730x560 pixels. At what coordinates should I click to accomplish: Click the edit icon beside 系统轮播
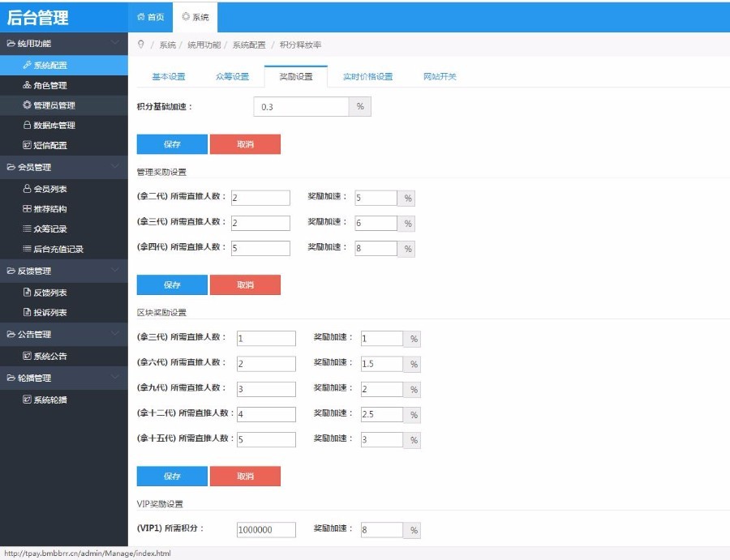[x=27, y=400]
